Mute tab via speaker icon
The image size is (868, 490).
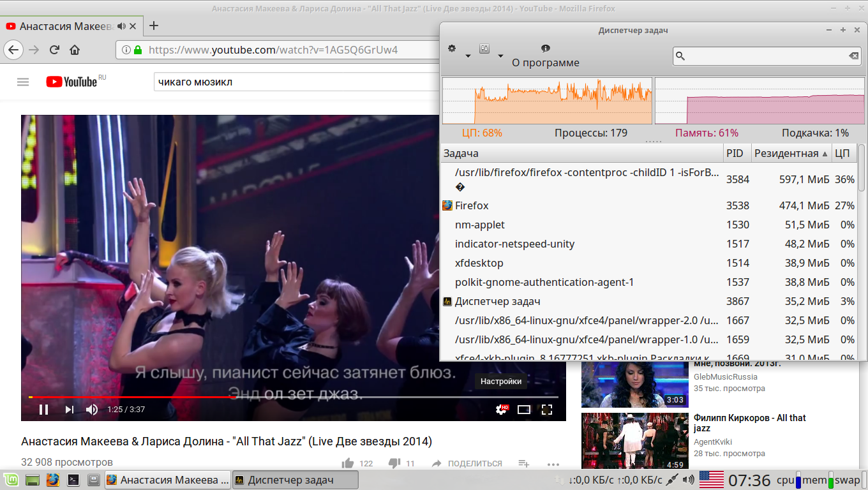click(122, 26)
